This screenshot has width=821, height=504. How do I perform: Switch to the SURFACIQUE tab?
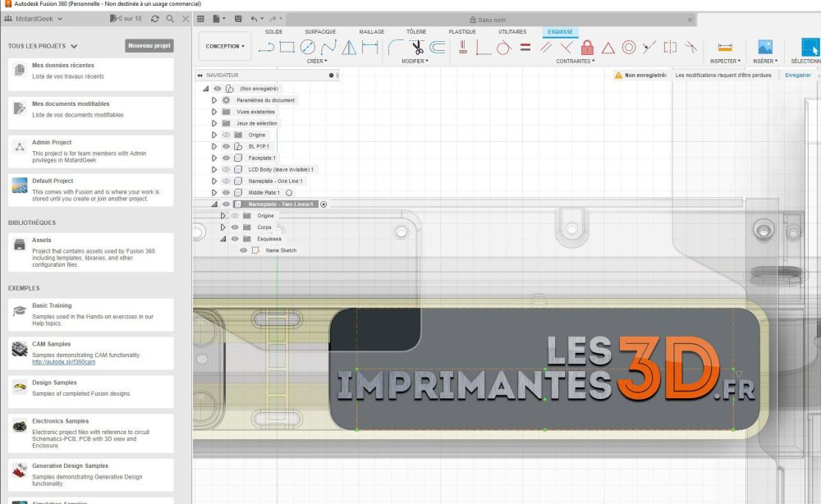320,32
